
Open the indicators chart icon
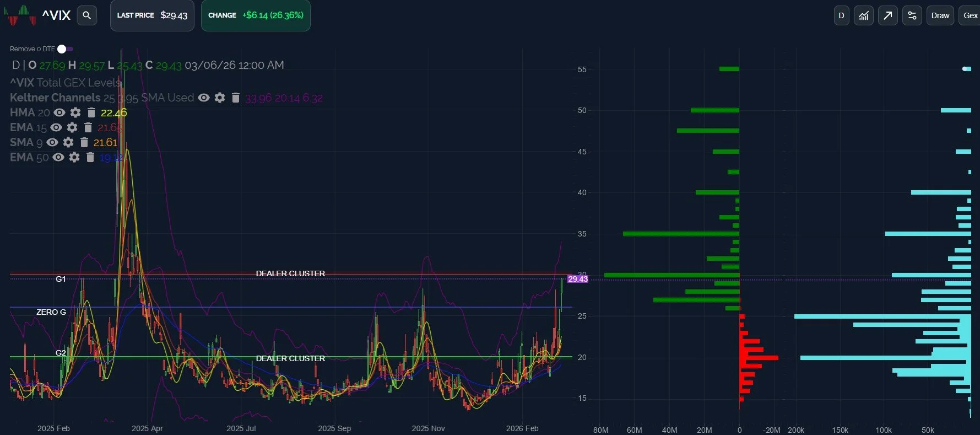coord(863,15)
